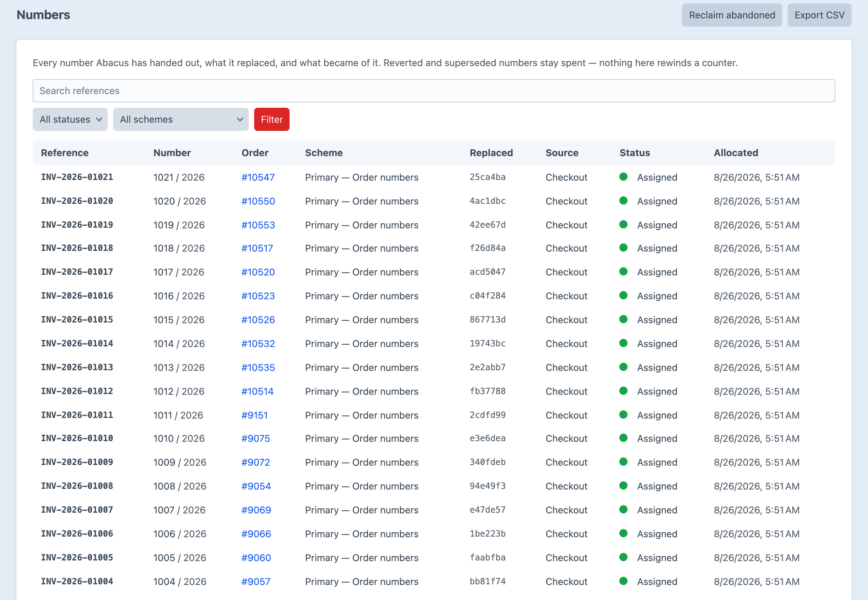Expand the All schemes dropdown

181,120
